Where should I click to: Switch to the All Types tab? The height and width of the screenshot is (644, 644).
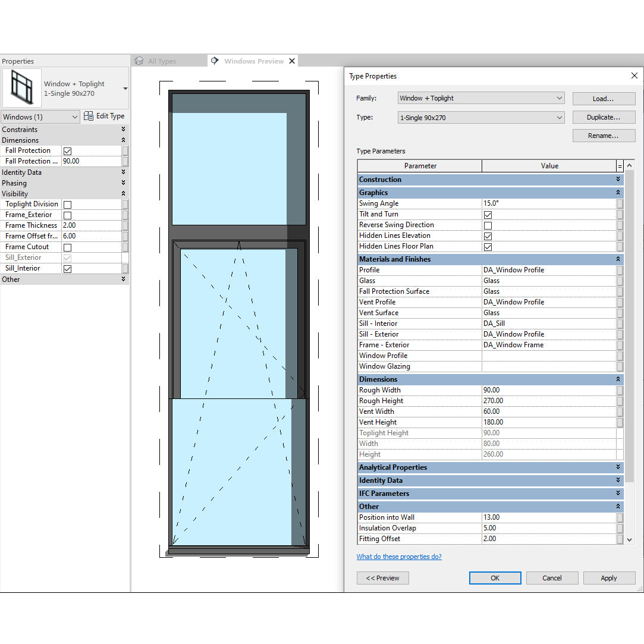[x=161, y=61]
